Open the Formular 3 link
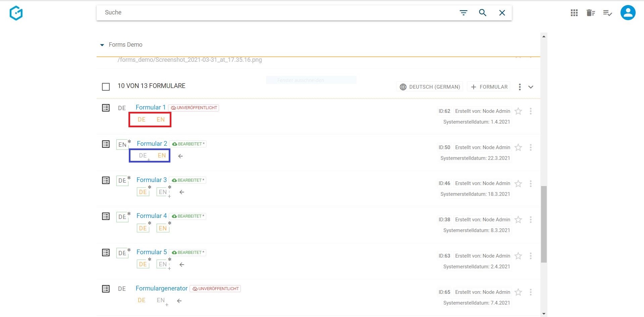Viewport: 644px width, 317px height. click(152, 180)
